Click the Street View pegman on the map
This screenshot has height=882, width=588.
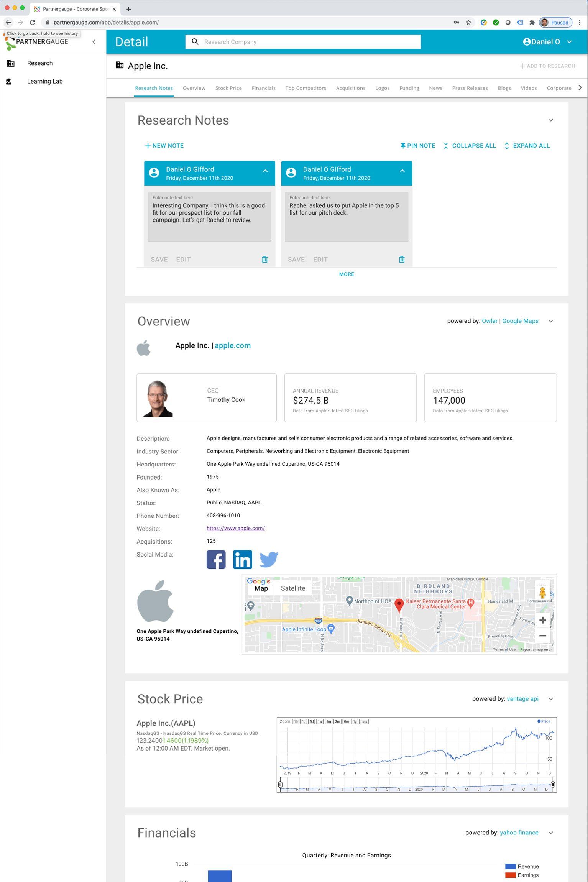(x=542, y=592)
